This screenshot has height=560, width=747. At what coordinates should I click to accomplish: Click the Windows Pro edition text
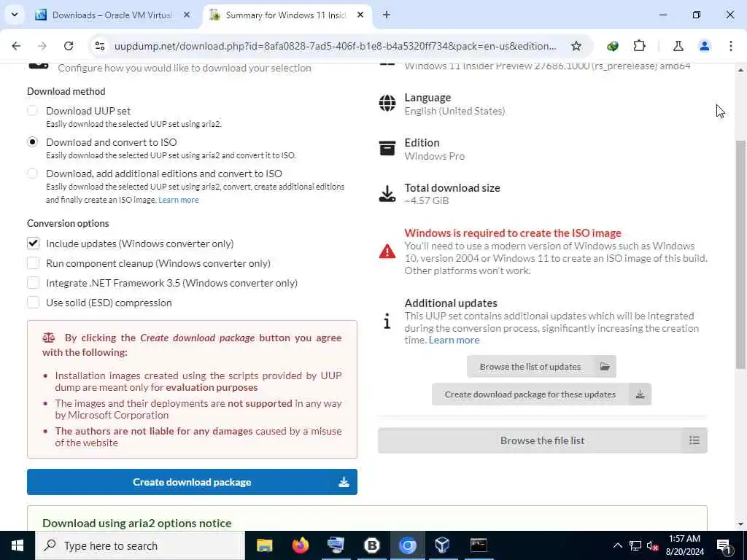click(435, 156)
